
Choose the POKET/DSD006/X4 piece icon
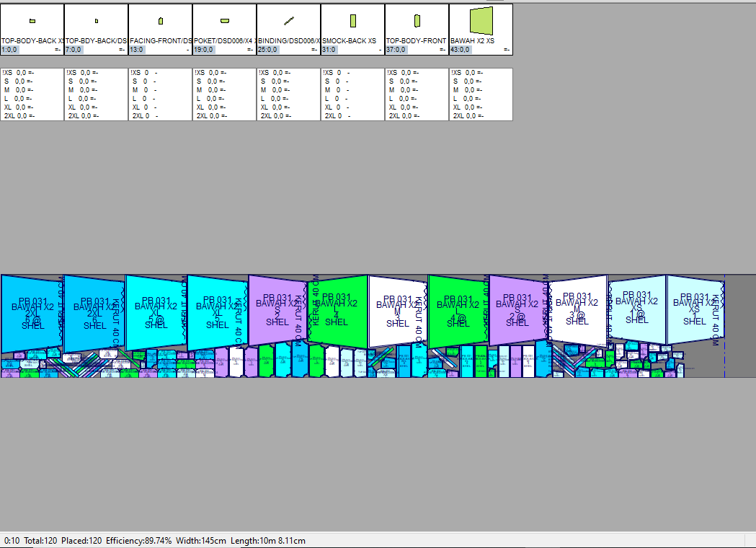[x=225, y=20]
